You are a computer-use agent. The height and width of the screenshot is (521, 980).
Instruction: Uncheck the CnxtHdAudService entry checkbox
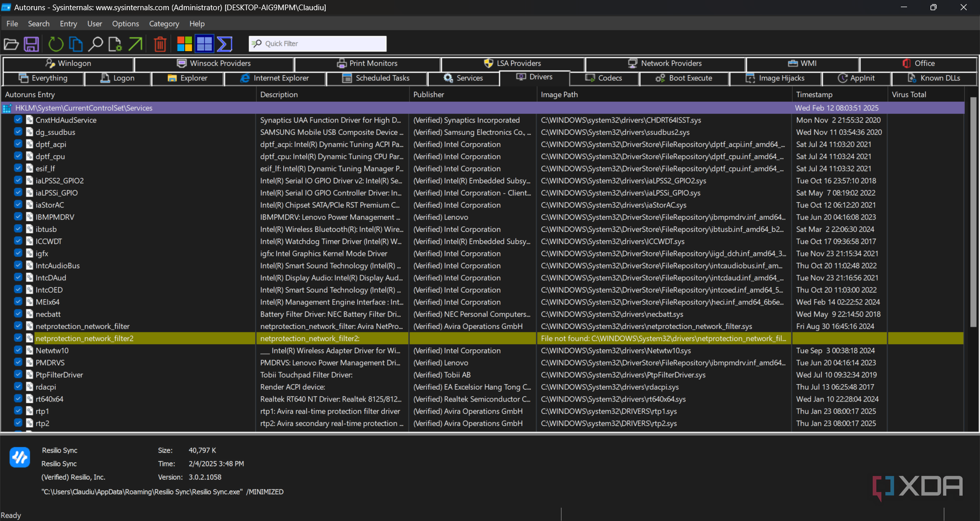click(x=18, y=120)
